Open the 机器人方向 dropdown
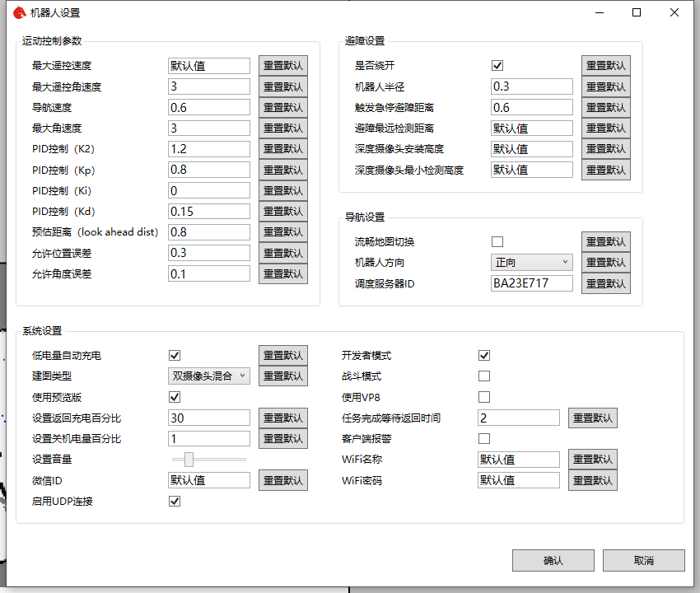 pyautogui.click(x=531, y=263)
